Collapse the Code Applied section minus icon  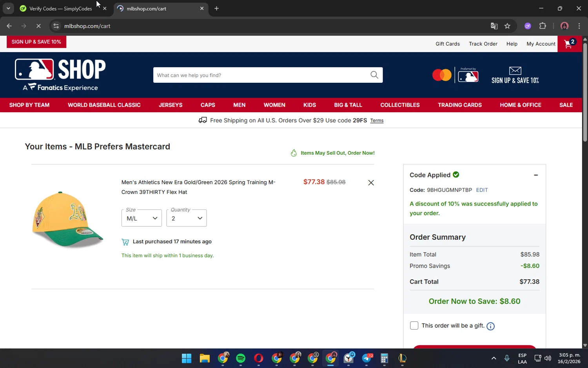click(536, 175)
